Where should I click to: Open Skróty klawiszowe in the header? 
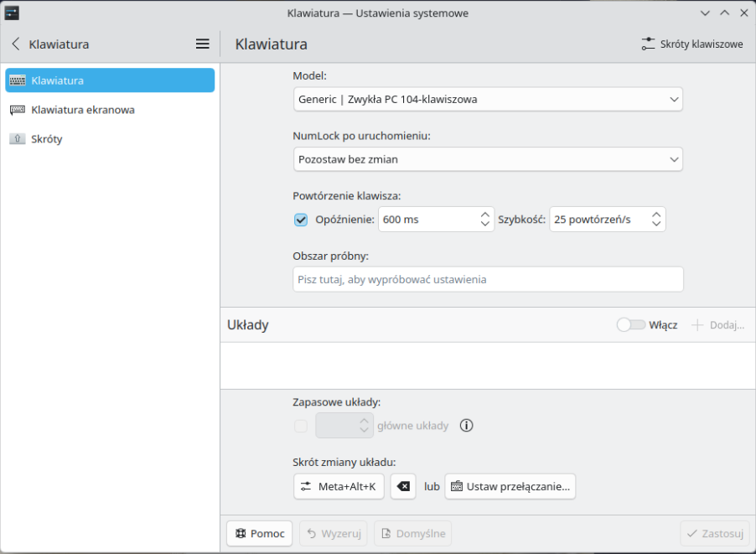coord(691,44)
